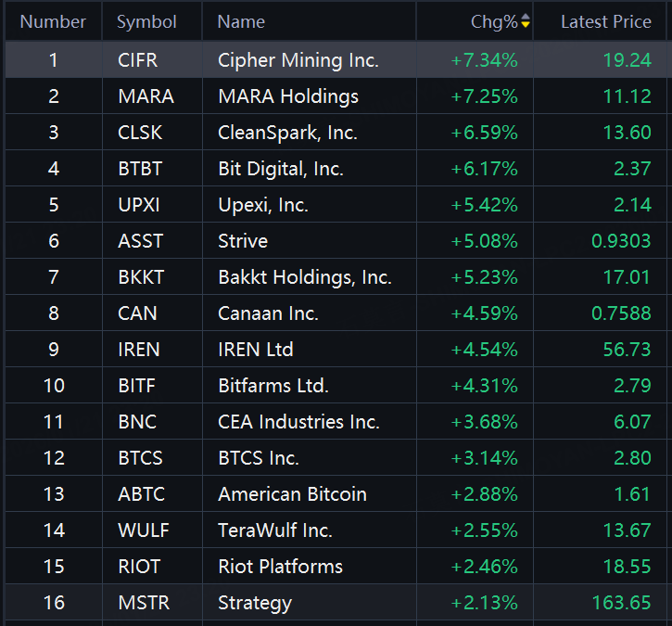Open MARA Holdings row
Viewport: 672px width, 626px height.
pos(287,96)
